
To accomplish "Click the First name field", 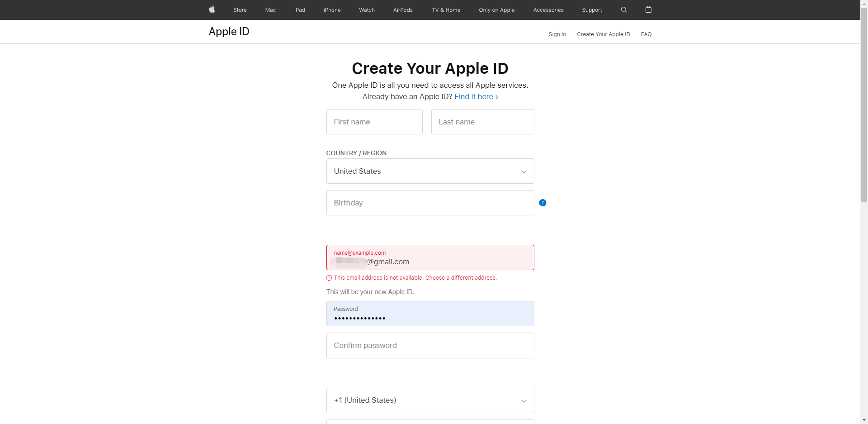I will [374, 122].
